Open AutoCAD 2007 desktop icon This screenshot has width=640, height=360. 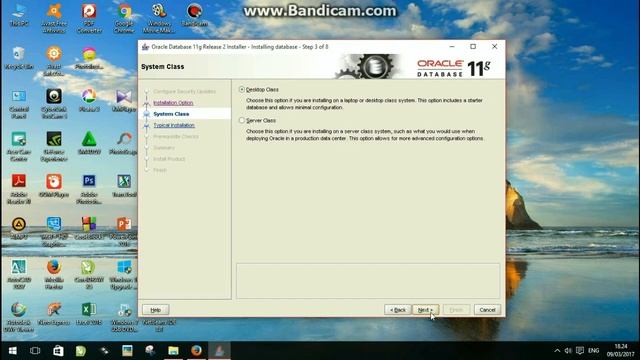pos(19,275)
